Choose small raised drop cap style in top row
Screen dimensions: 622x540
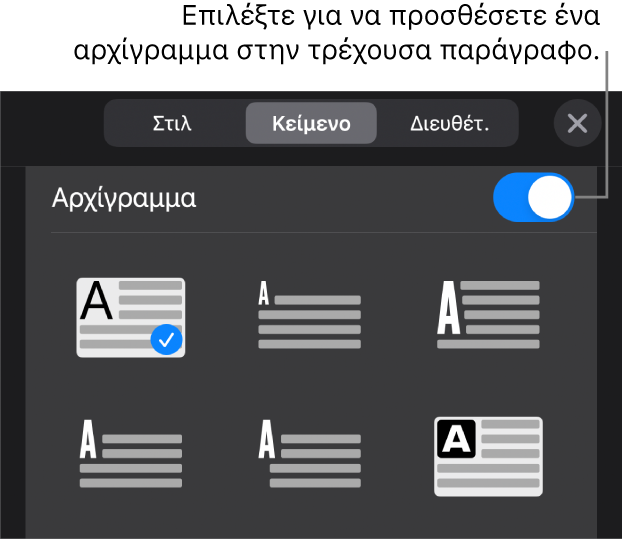(x=309, y=314)
